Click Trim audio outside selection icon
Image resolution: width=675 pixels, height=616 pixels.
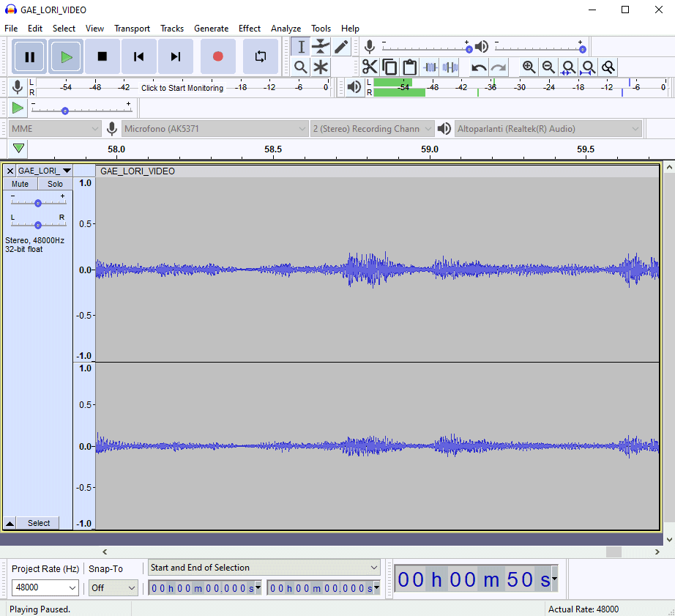430,67
